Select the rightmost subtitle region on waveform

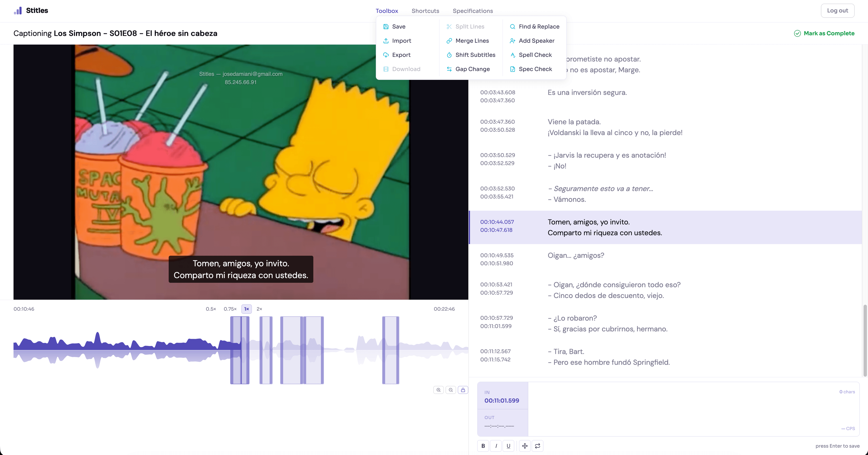[x=391, y=350]
